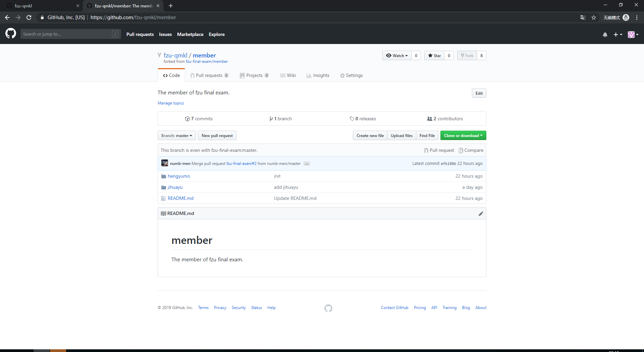View the 1 branch list
This screenshot has width=644, height=352.
280,119
